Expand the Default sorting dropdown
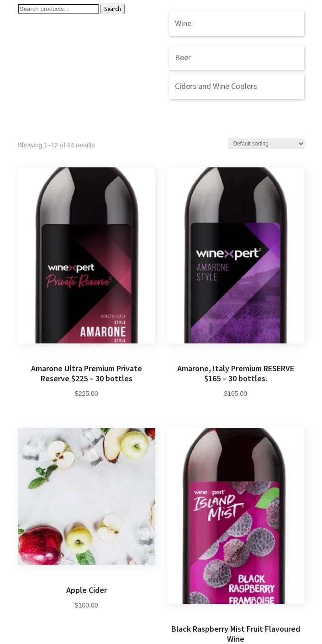This screenshot has width=322, height=644. pos(266,144)
